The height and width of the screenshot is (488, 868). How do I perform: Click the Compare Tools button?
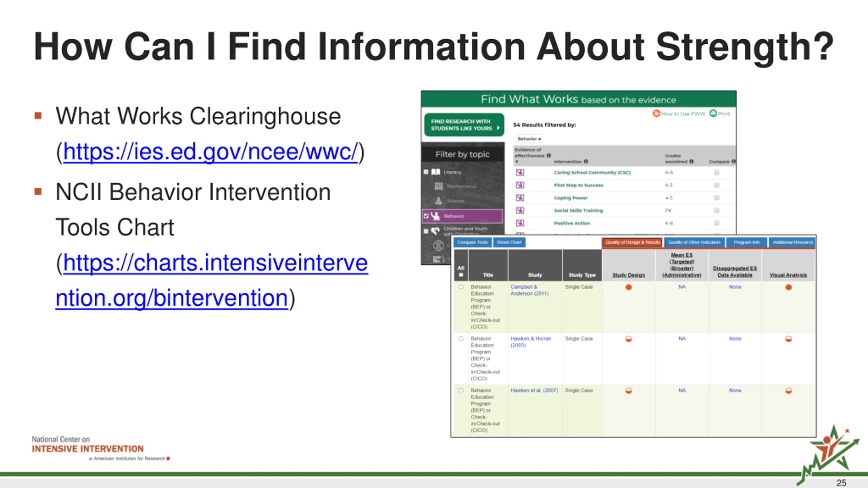click(x=472, y=242)
